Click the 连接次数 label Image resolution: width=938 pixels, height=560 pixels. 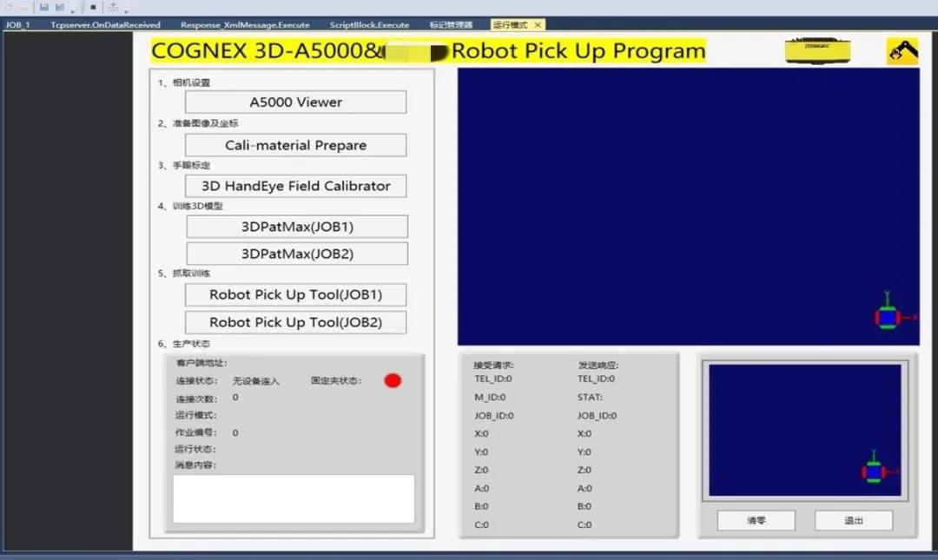(196, 399)
